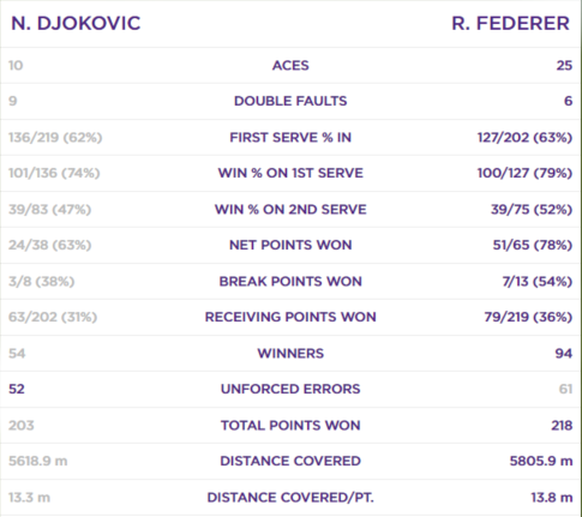Screen dimensions: 582x517
Task: Click the TOTAL POINTS WON label
Action: point(290,425)
